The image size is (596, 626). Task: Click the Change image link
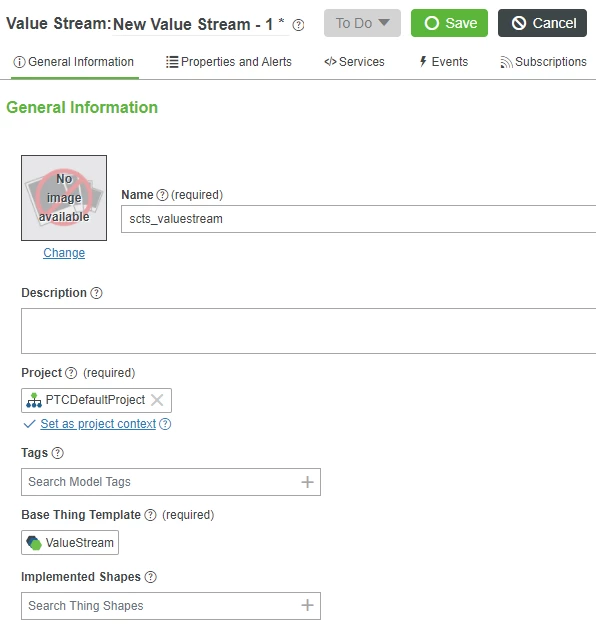[64, 253]
